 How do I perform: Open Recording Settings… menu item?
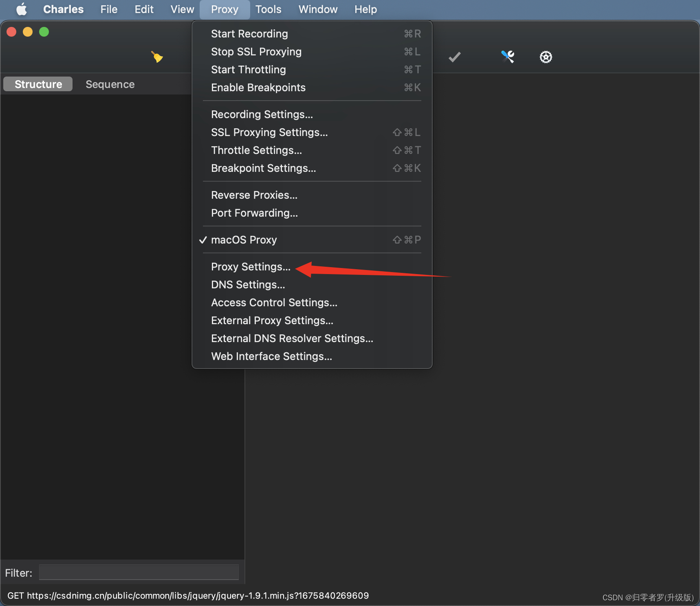tap(312, 114)
